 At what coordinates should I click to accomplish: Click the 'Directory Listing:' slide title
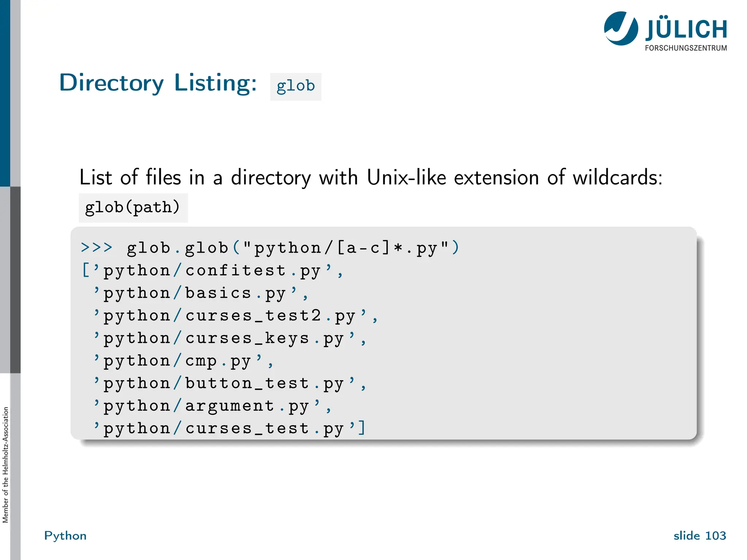(x=158, y=83)
